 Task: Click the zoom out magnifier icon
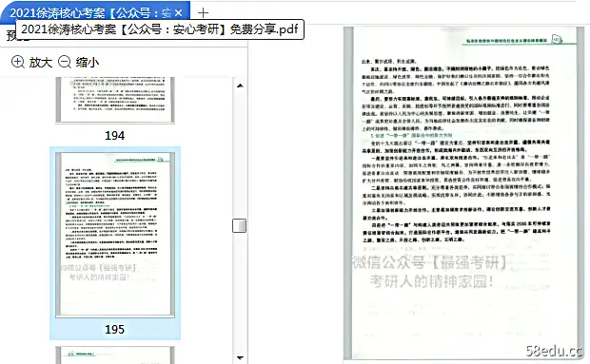point(65,62)
